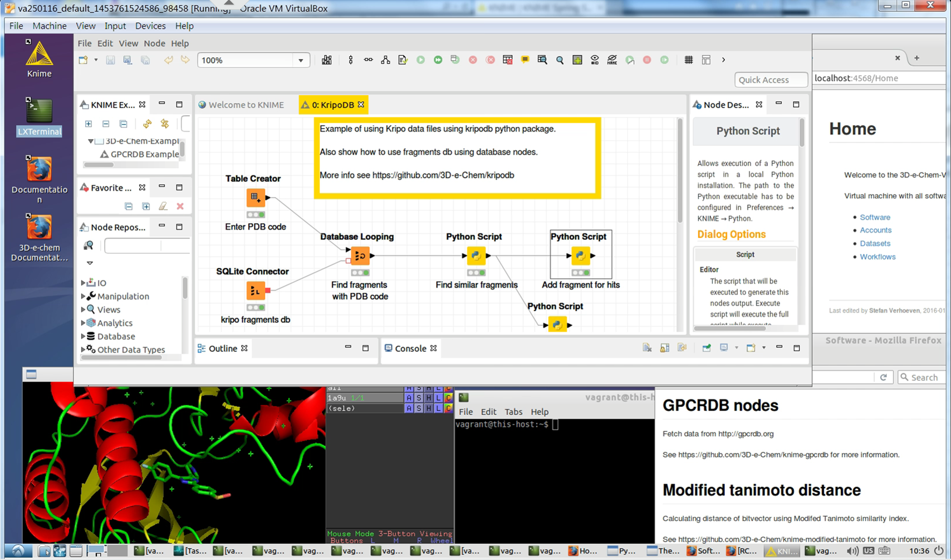Open the Tabs menu in LXTerminal
The height and width of the screenshot is (560, 951).
pyautogui.click(x=513, y=412)
